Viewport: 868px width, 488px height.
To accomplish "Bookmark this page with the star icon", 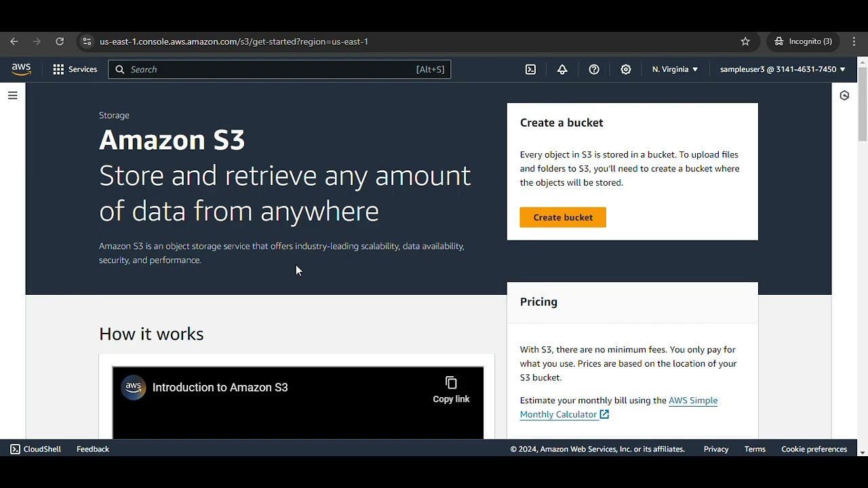I will tap(745, 41).
